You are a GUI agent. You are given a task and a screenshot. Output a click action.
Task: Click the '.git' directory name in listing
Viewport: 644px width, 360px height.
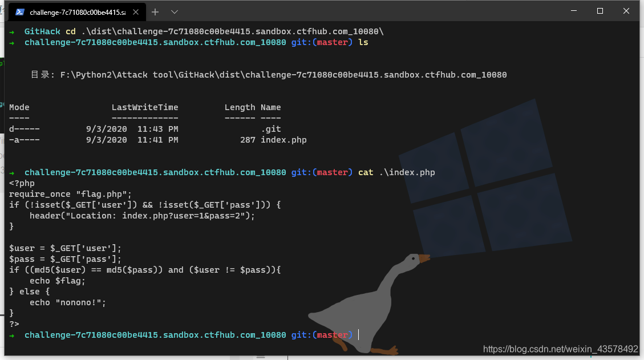(x=270, y=129)
